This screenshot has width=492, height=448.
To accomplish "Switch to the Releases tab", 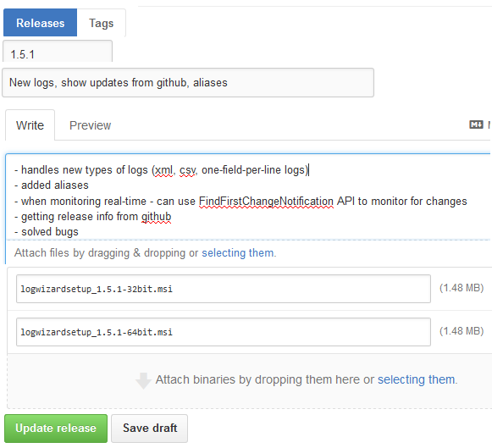I will click(x=40, y=23).
